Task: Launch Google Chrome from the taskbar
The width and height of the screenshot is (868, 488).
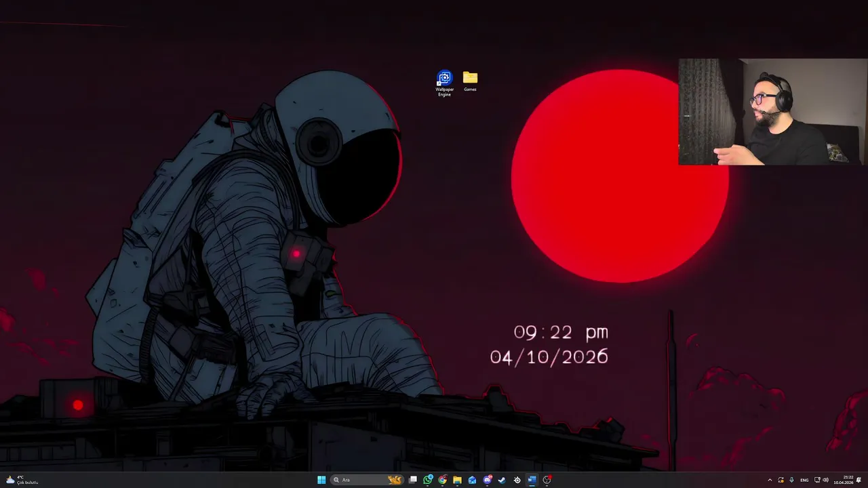Action: point(442,480)
